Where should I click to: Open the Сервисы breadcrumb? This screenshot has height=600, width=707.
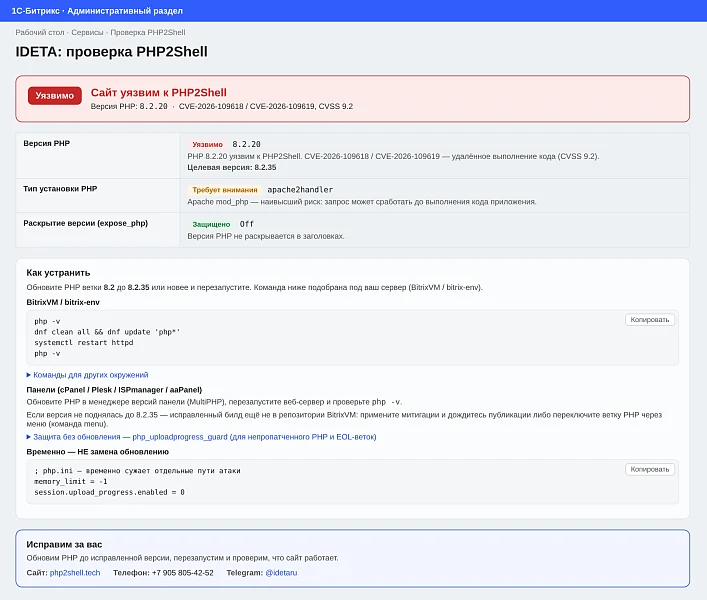coord(87,32)
